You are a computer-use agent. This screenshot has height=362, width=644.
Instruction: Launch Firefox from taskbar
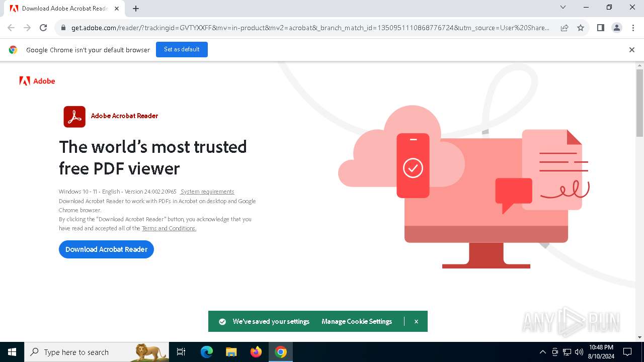click(256, 352)
